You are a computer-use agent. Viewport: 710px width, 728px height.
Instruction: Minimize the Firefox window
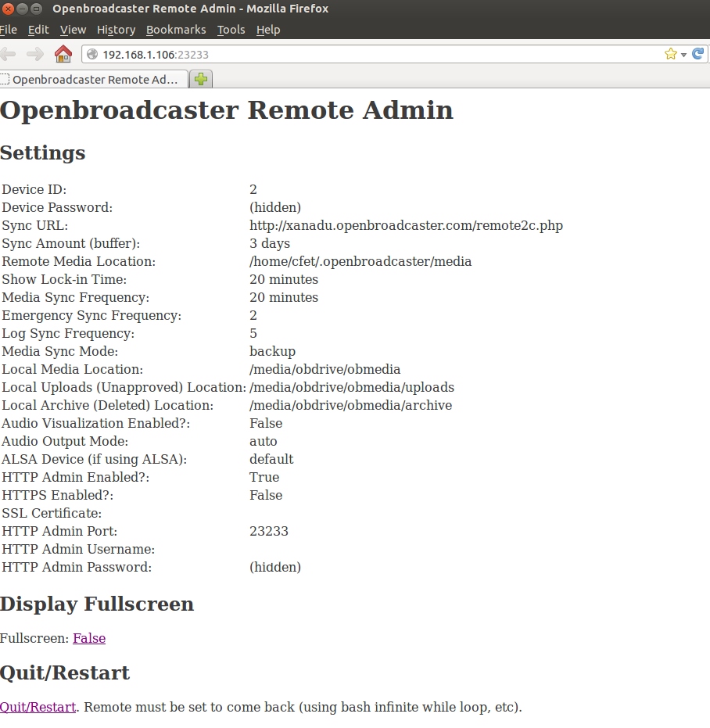pyautogui.click(x=22, y=9)
